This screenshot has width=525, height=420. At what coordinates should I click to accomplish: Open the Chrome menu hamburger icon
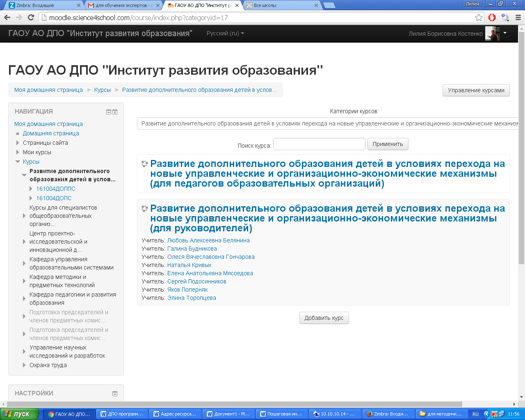point(518,17)
